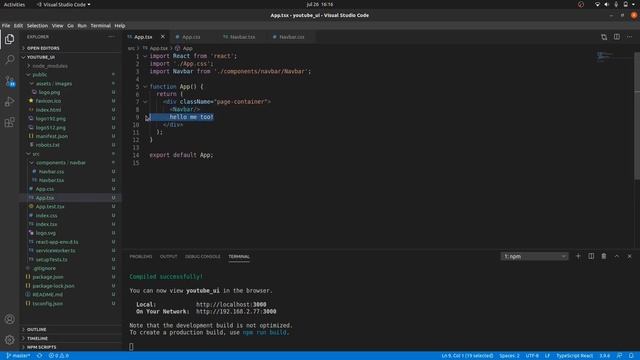This screenshot has width=640, height=360.
Task: Close the App.tsx editor tab
Action: click(x=163, y=37)
